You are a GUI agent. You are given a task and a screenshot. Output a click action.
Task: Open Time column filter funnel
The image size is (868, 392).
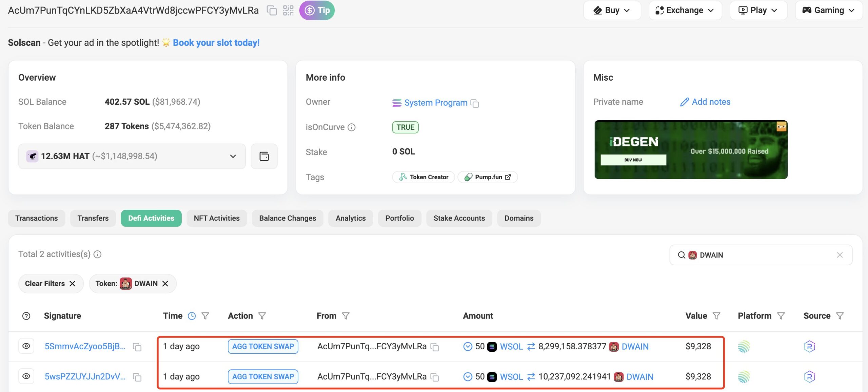point(205,316)
